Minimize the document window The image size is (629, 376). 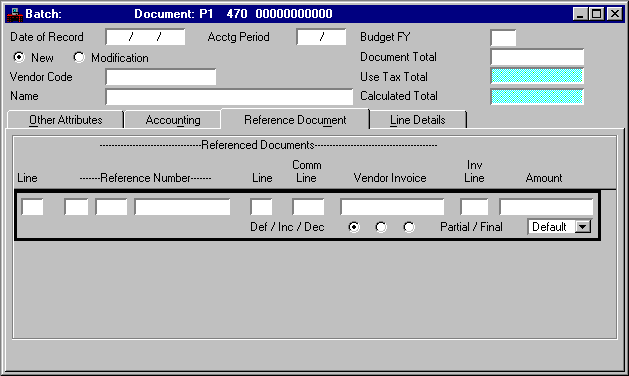pyautogui.click(x=580, y=14)
